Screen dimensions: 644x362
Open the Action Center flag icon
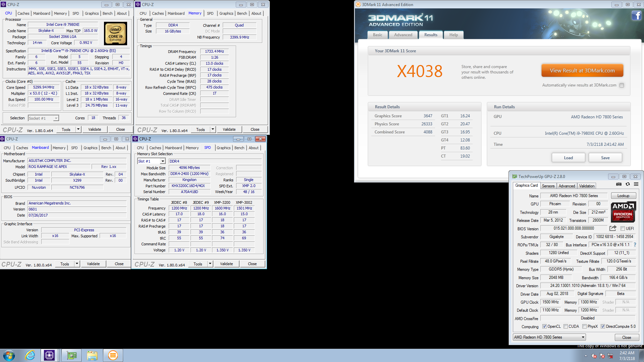tap(602, 356)
